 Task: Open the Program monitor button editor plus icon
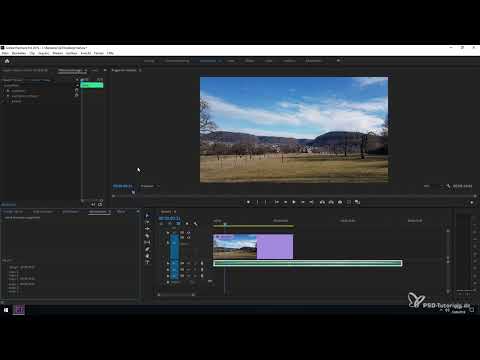pyautogui.click(x=472, y=202)
